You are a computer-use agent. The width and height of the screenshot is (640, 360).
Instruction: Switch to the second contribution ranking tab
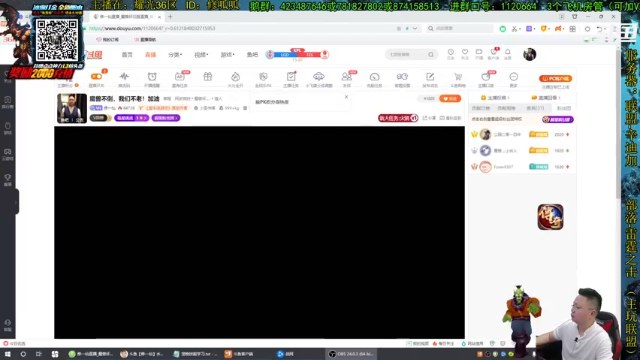pyautogui.click(x=507, y=108)
